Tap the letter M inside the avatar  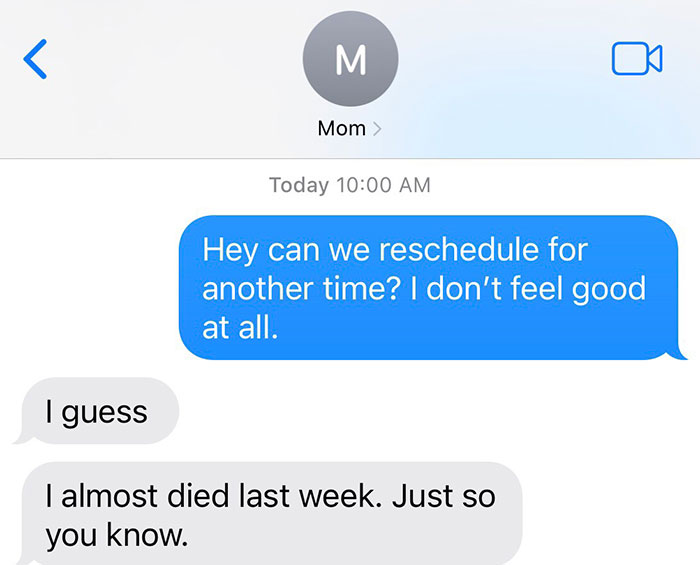(x=350, y=60)
